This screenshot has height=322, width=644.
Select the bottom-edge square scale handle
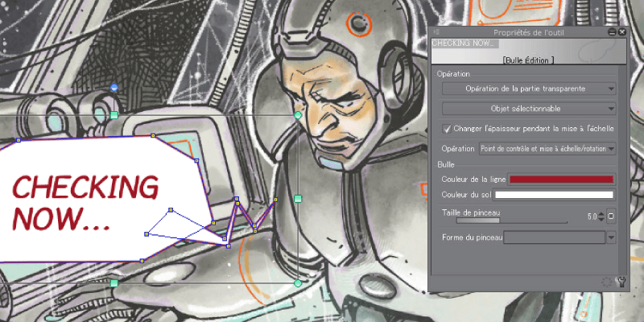tap(114, 283)
